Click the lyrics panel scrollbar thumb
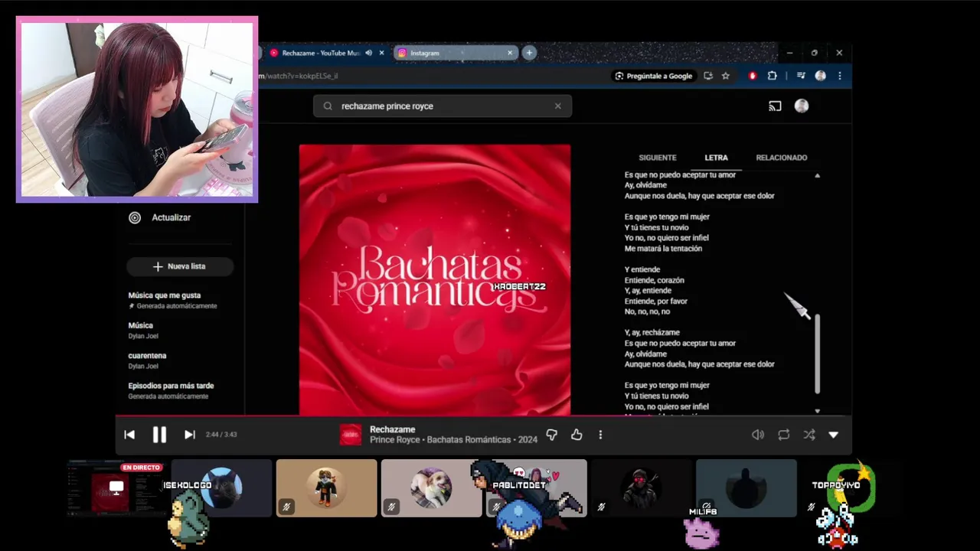980x551 pixels. point(817,354)
